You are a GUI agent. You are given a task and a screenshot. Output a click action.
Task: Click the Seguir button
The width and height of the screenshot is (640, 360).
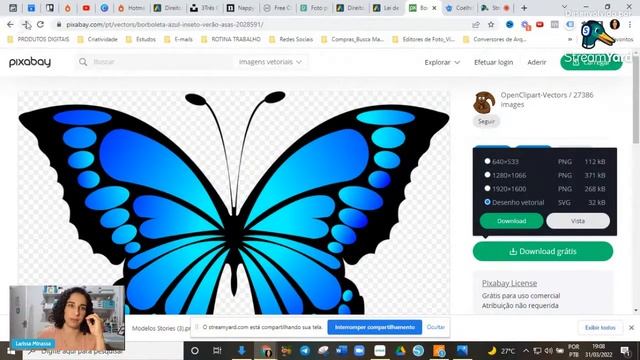click(486, 121)
